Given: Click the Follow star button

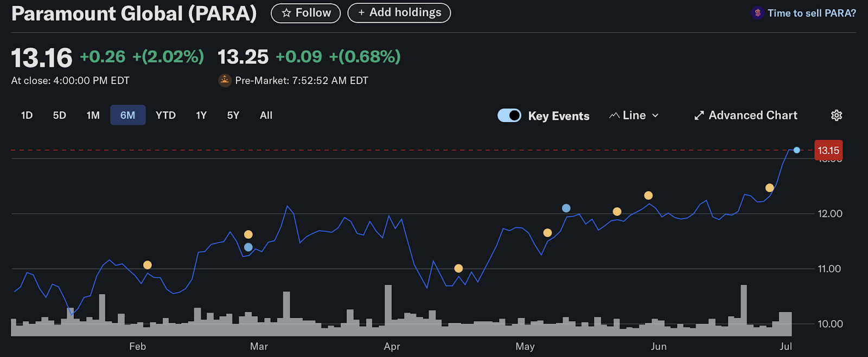Looking at the screenshot, I should click(305, 13).
